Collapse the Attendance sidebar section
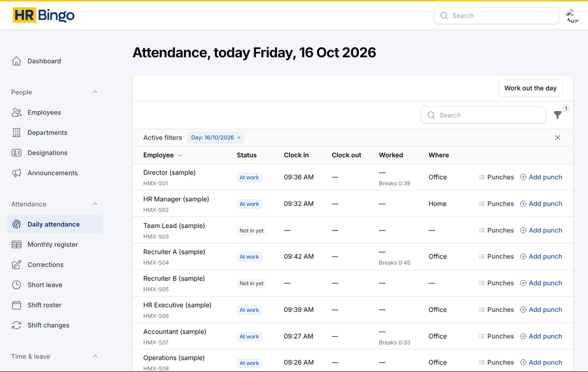Image resolution: width=588 pixels, height=372 pixels. (95, 204)
